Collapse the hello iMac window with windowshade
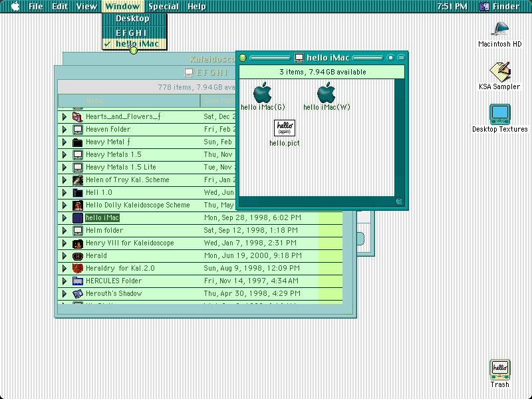The image size is (532, 399). [x=401, y=58]
